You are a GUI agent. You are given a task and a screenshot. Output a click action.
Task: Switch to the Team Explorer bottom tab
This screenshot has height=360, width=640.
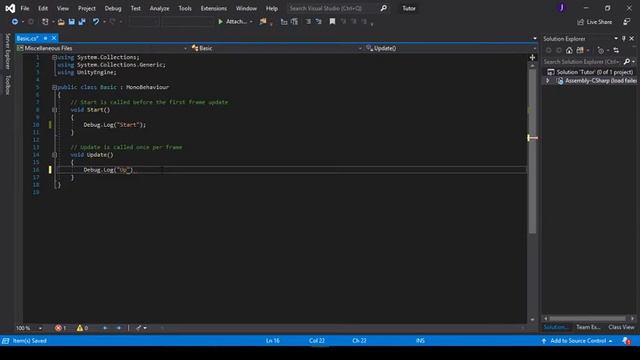tap(588, 327)
